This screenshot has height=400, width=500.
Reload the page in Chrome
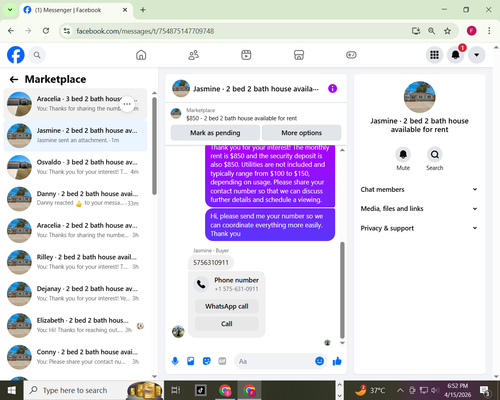point(46,31)
